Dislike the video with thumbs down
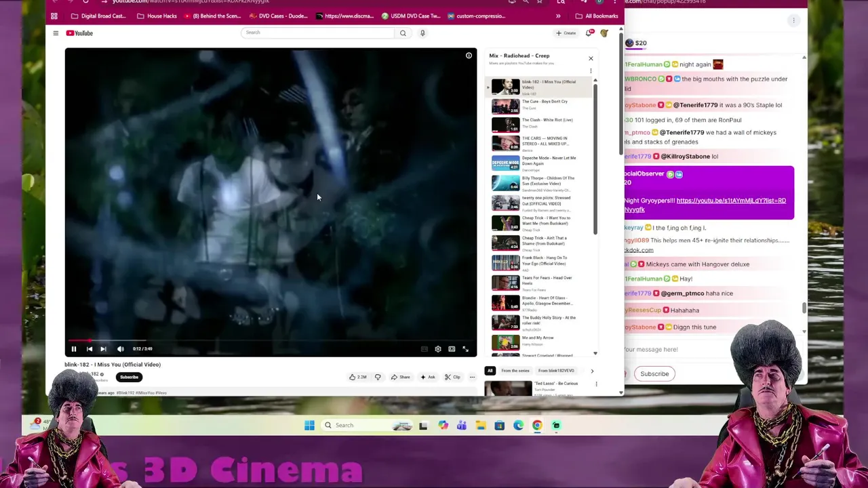This screenshot has height=488, width=868. pos(378,377)
